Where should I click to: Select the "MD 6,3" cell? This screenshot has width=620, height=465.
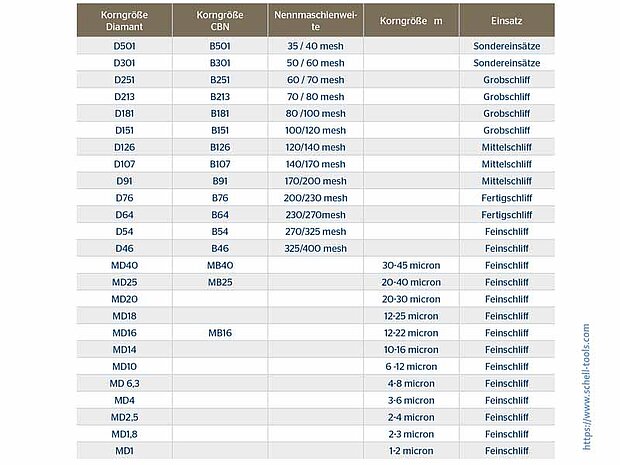click(x=125, y=383)
